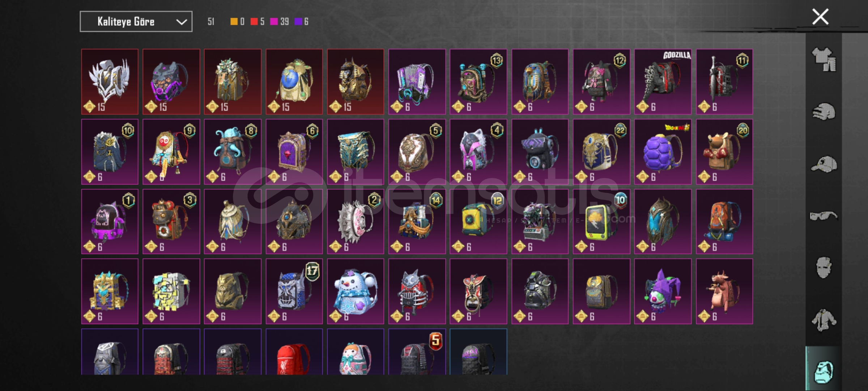This screenshot has width=868, height=391.
Task: Pick the red Liverpool backpack
Action: click(294, 352)
